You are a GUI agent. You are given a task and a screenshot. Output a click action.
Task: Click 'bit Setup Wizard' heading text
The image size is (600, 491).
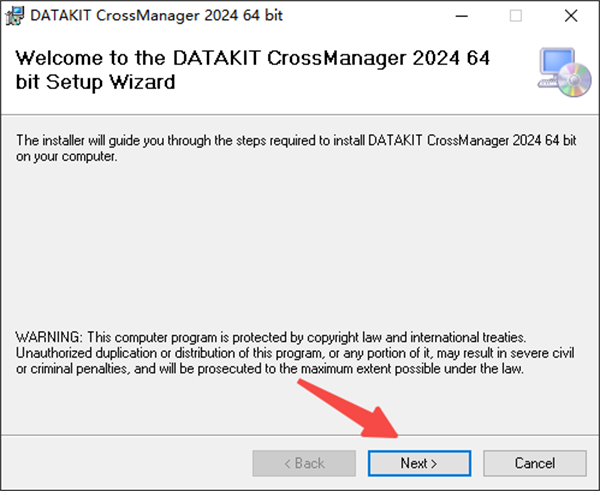[96, 82]
